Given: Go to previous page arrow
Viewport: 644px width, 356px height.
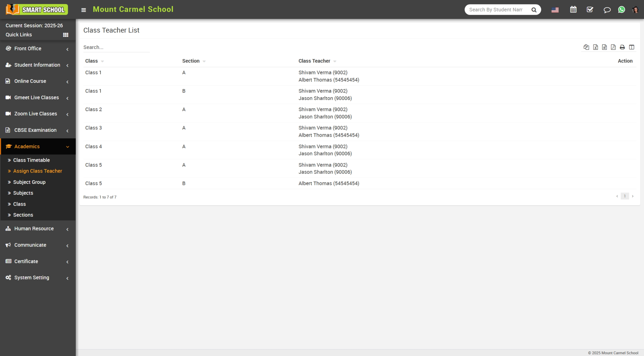Looking at the screenshot, I should [x=617, y=196].
